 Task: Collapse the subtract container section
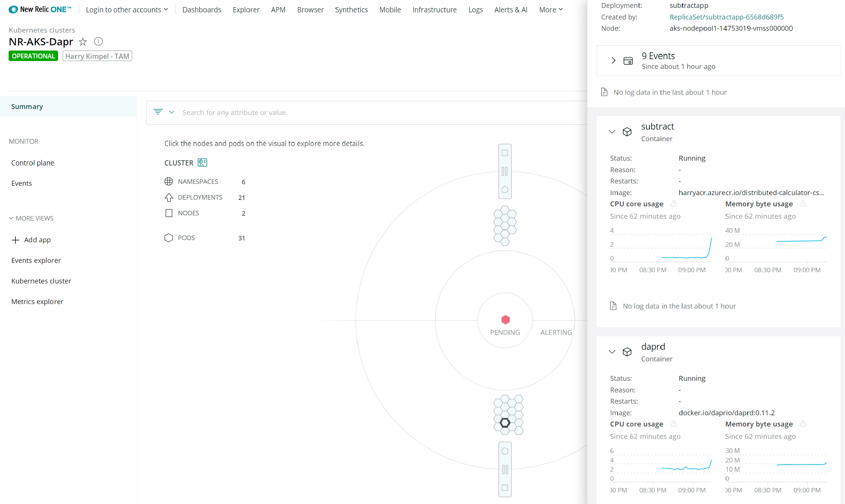(612, 131)
